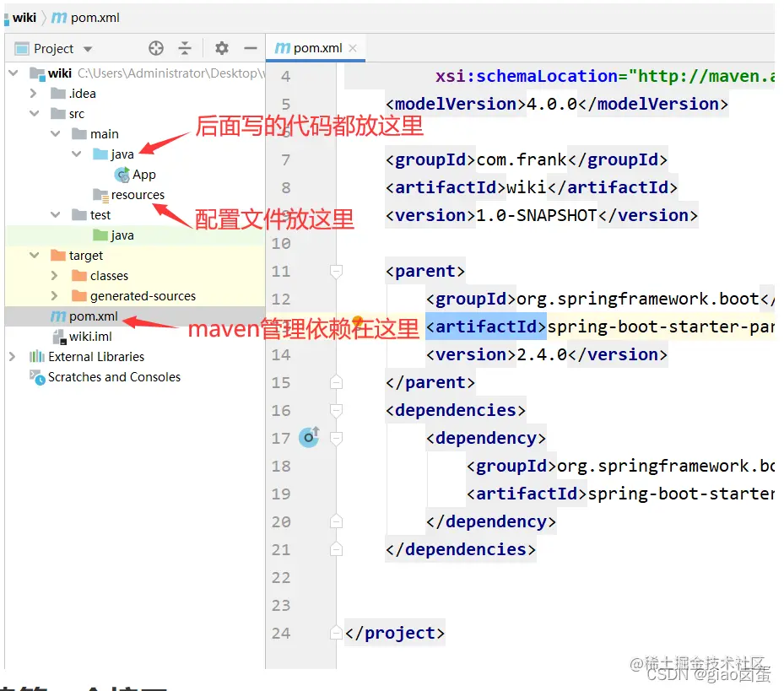The height and width of the screenshot is (691, 784).
Task: Click the wiki module folder icon at root
Action: (x=37, y=73)
